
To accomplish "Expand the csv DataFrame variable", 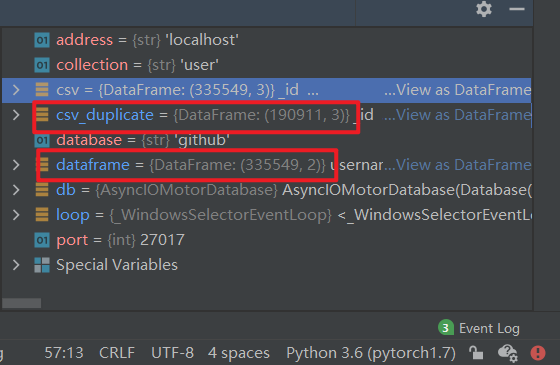I will pos(16,90).
